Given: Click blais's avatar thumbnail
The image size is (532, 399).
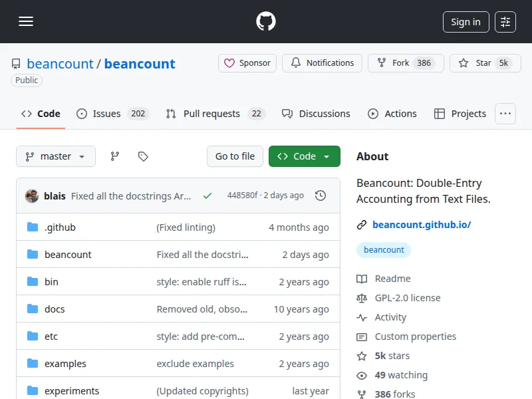Looking at the screenshot, I should (32, 196).
